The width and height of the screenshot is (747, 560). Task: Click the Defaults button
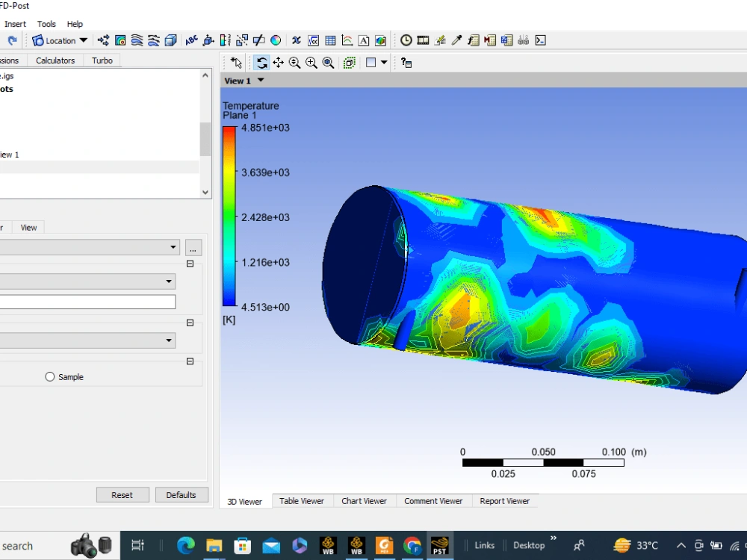[x=182, y=494]
